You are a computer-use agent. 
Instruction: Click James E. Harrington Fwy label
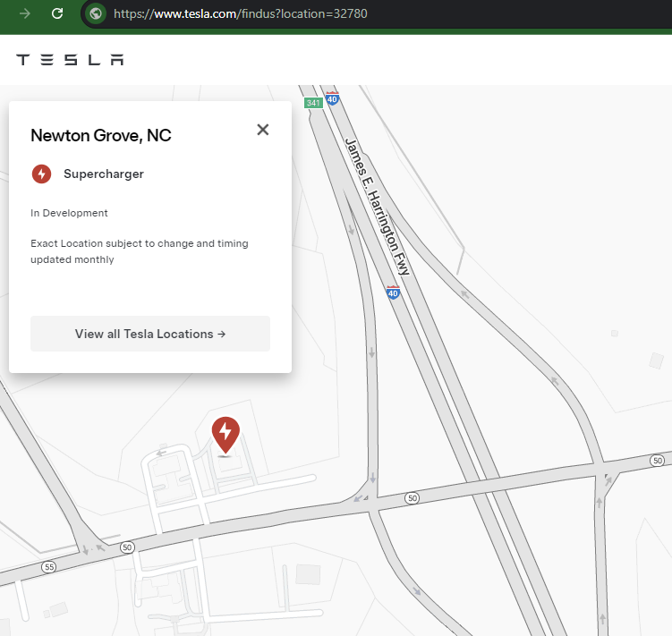[378, 207]
